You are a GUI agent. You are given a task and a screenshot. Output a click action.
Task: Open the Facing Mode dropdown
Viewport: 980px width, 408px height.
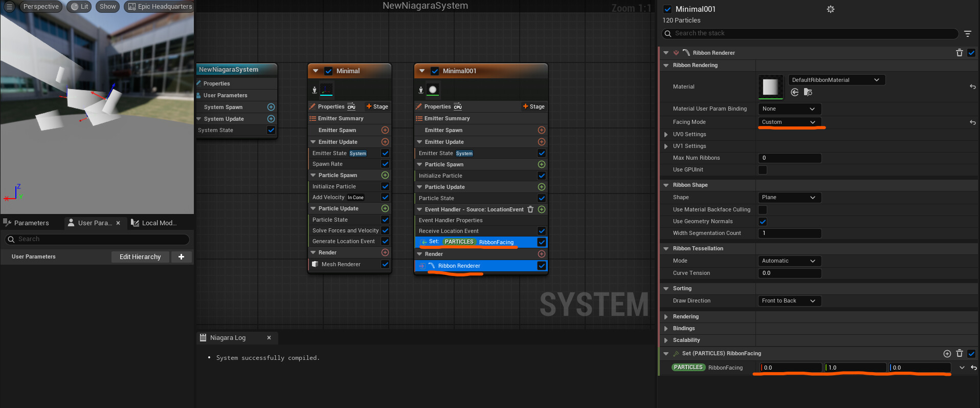[x=789, y=122]
